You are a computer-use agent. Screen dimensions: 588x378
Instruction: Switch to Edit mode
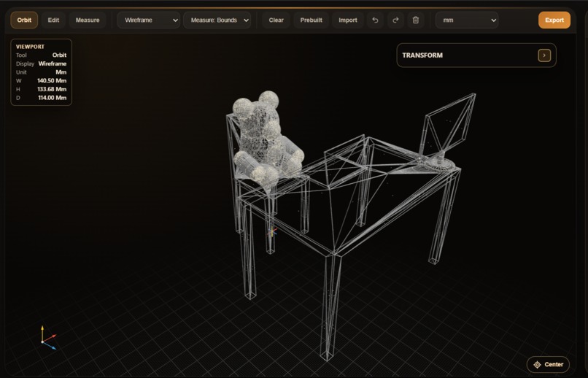point(53,20)
